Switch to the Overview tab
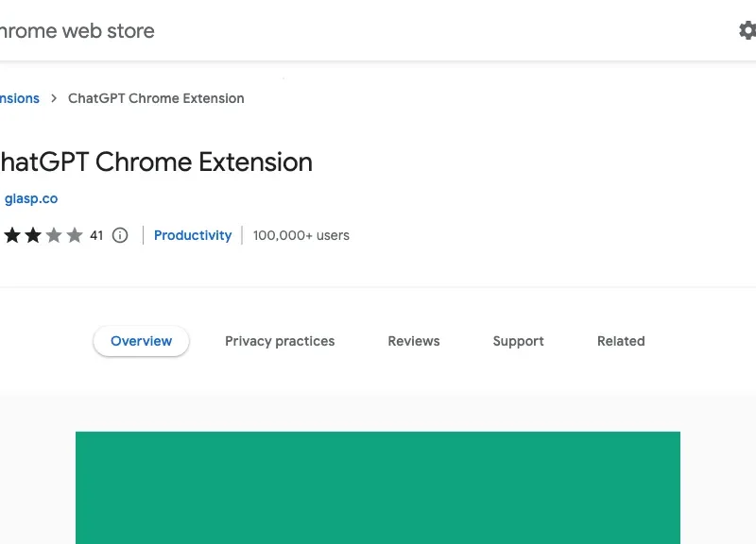 click(141, 341)
